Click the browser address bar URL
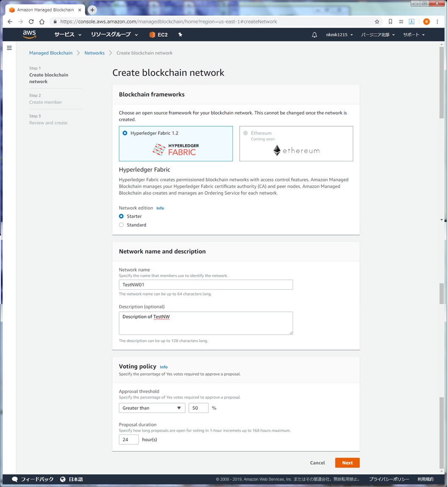Viewport: 448px width, 487px height. click(x=169, y=22)
